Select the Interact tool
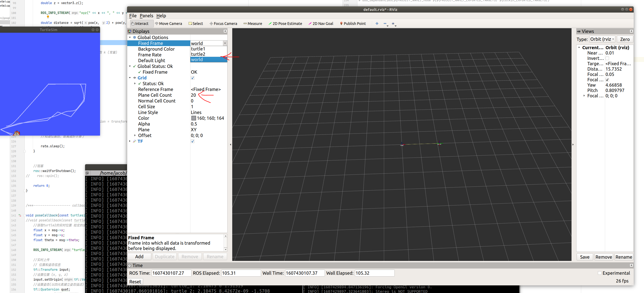Image resolution: width=644 pixels, height=293 pixels. pyautogui.click(x=140, y=23)
